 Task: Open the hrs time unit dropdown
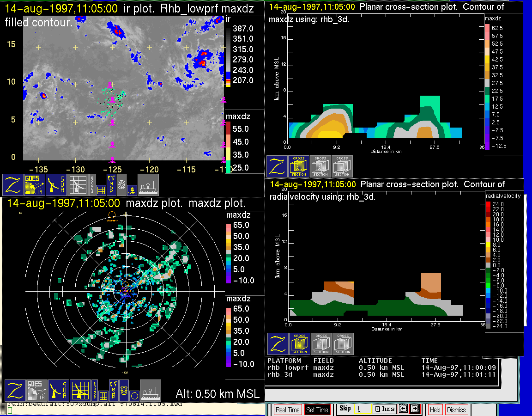pyautogui.click(x=384, y=409)
